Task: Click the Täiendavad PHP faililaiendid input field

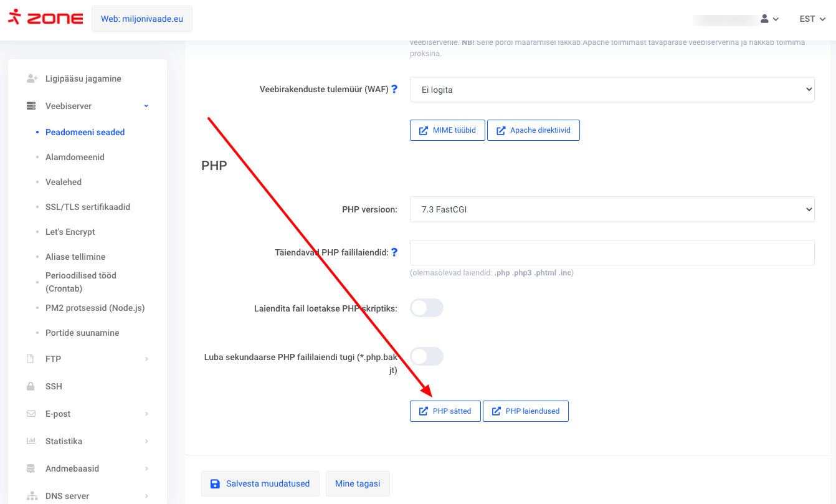Action: click(x=612, y=253)
